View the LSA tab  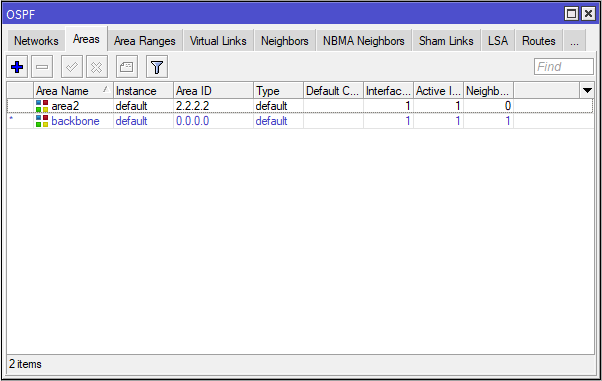498,41
